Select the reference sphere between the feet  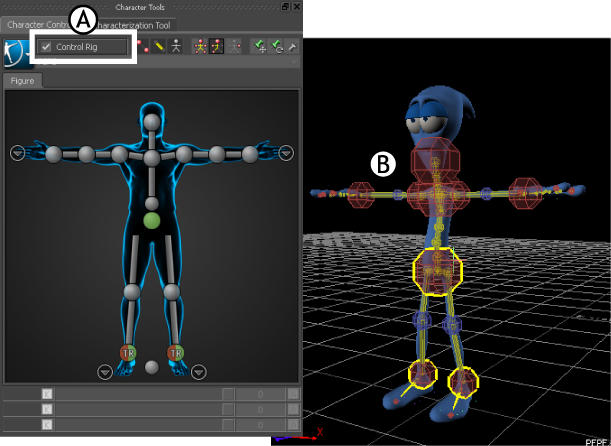(152, 367)
